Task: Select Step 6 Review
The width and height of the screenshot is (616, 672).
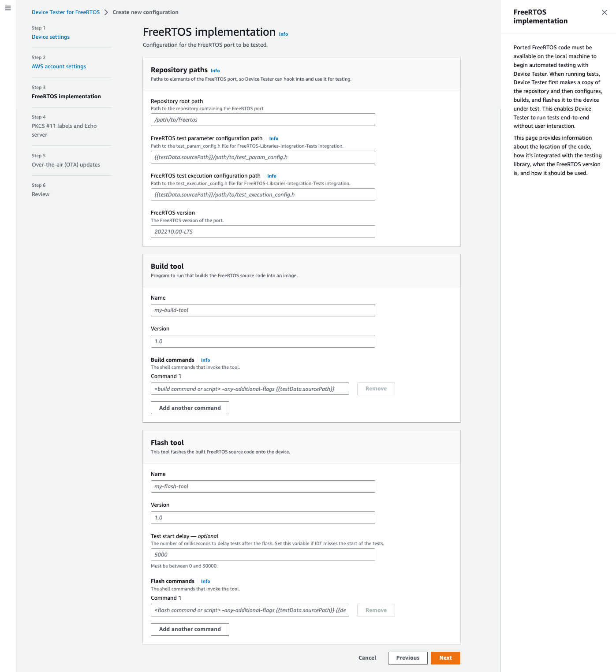Action: point(41,194)
